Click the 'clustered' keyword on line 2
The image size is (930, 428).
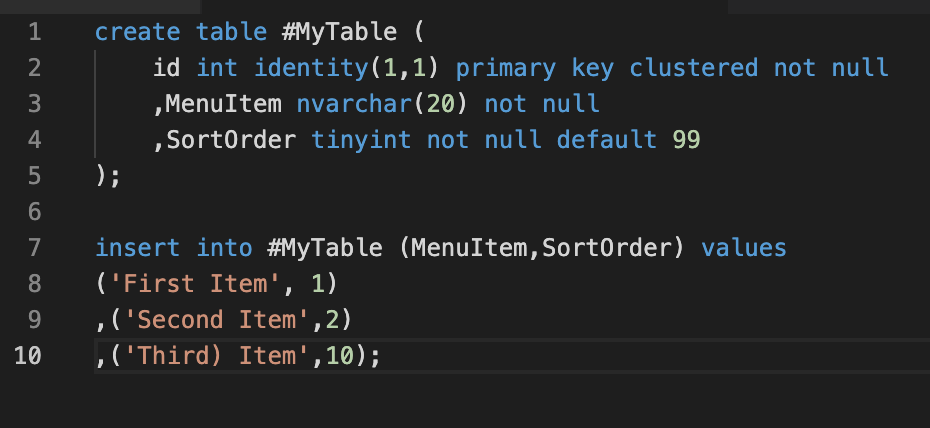pos(693,68)
